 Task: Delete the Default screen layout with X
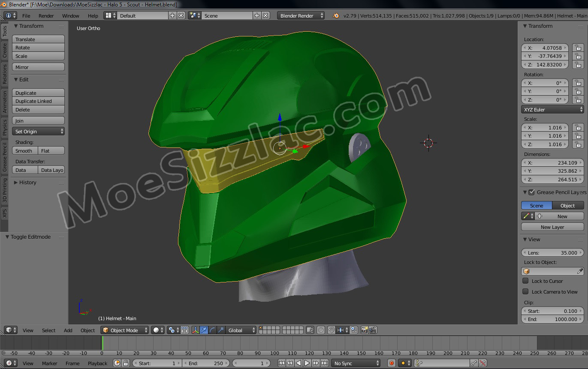pyautogui.click(x=181, y=15)
